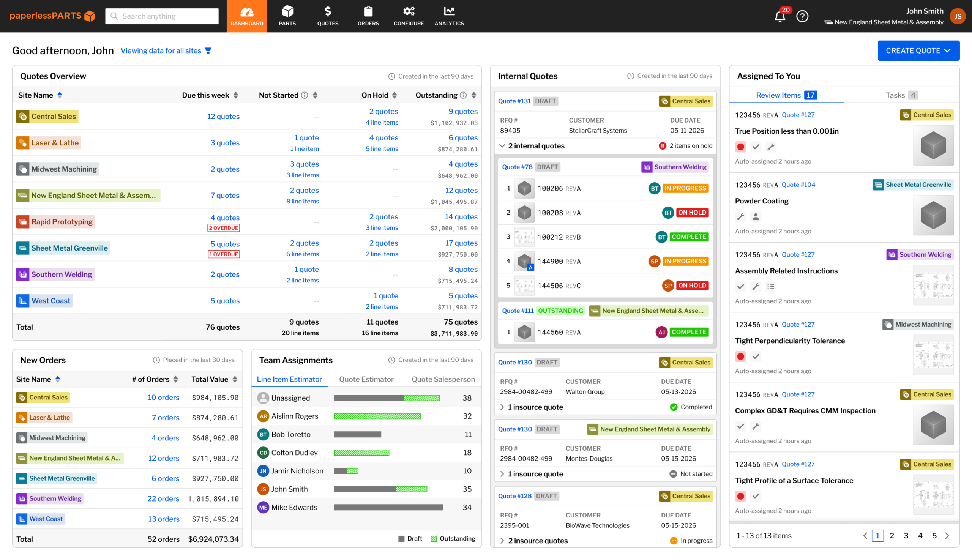This screenshot has height=560, width=972.
Task: Sort by Not Started column arrows
Action: tap(315, 95)
